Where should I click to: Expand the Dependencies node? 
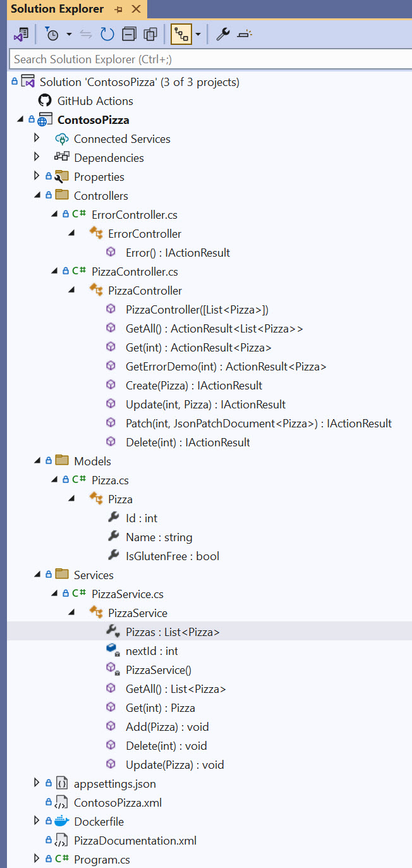pyautogui.click(x=37, y=156)
